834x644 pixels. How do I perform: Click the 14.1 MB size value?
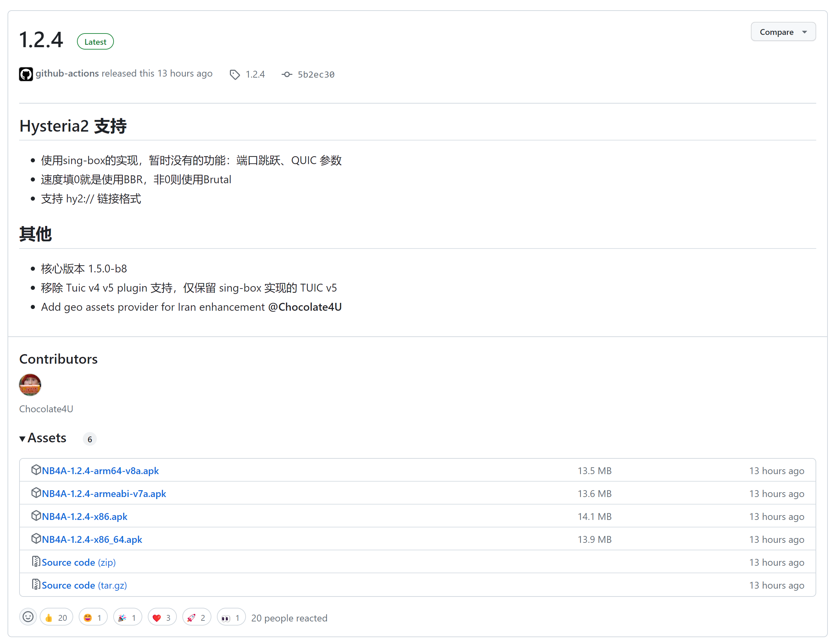(x=595, y=516)
